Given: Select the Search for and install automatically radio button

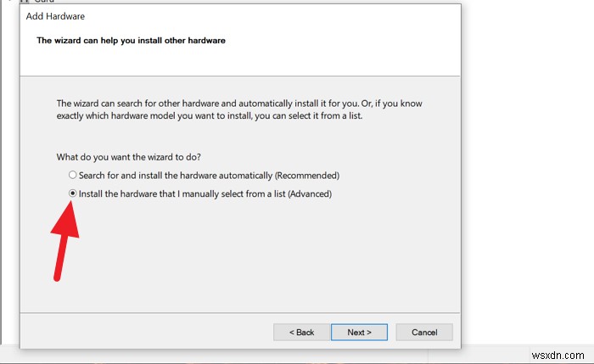Looking at the screenshot, I should click(73, 176).
